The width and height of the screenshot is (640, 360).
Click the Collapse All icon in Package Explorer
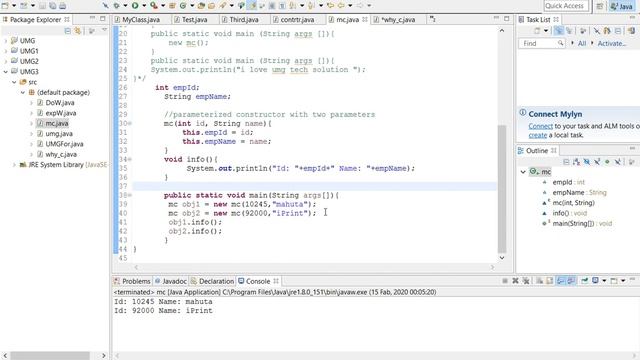click(68, 31)
